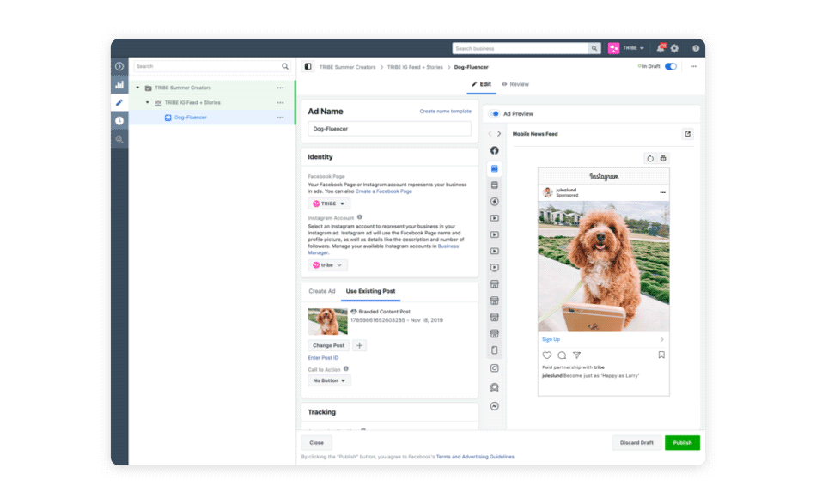Open the TRIBE account dropdown in top bar

tap(633, 48)
